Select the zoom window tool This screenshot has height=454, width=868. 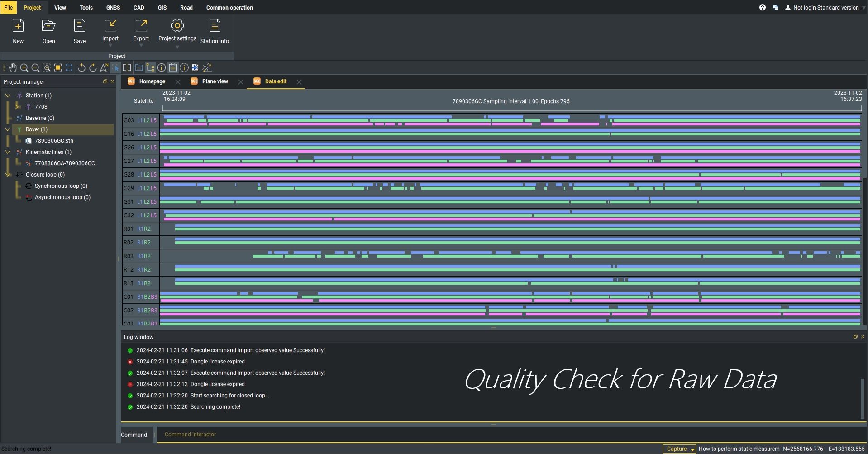pos(47,68)
